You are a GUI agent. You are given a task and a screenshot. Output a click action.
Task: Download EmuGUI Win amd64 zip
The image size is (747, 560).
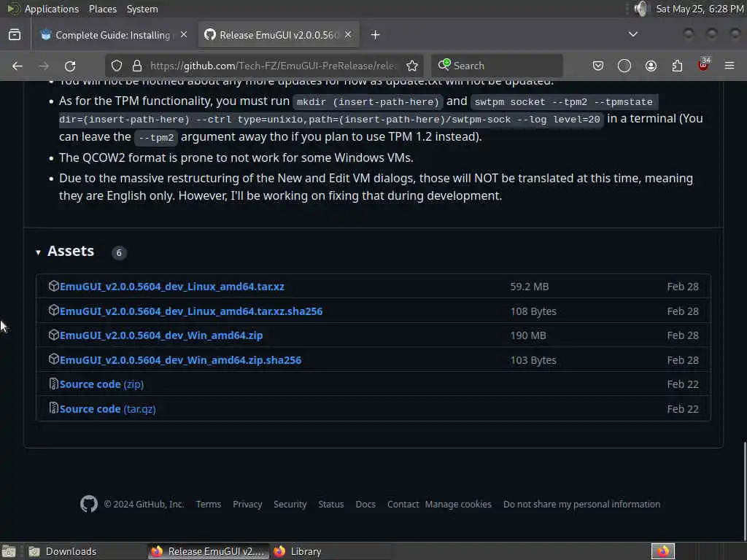(161, 335)
